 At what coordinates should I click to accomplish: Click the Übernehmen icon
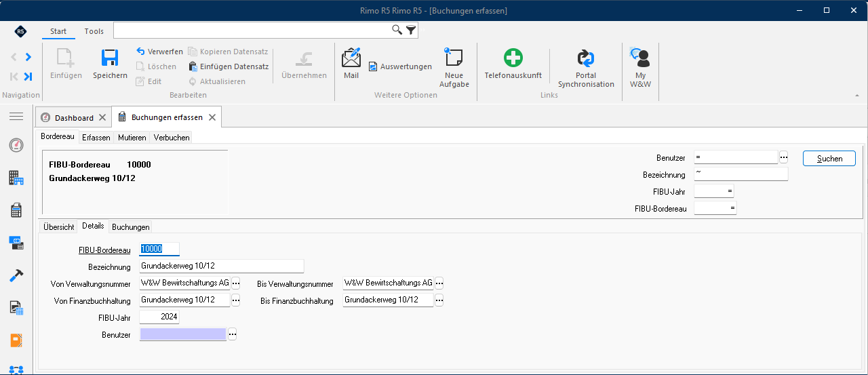304,58
